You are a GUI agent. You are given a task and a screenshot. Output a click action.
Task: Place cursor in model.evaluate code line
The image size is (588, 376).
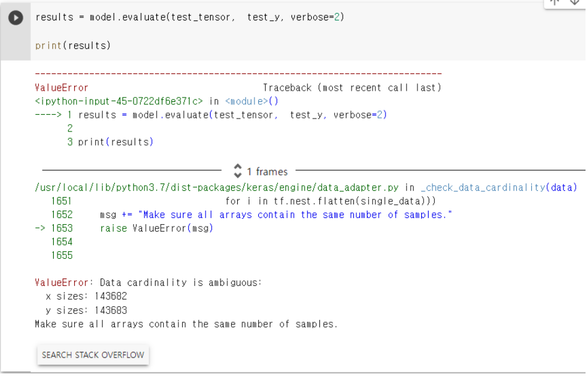pos(190,17)
